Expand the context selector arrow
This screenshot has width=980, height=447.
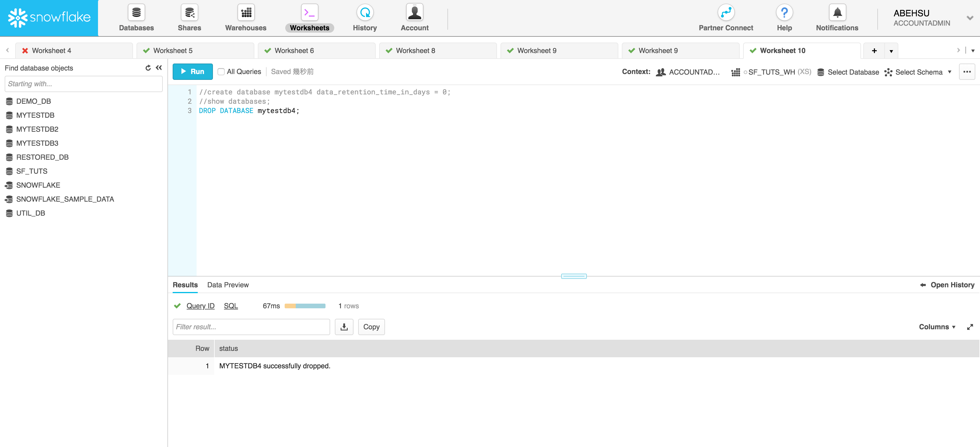click(x=950, y=72)
